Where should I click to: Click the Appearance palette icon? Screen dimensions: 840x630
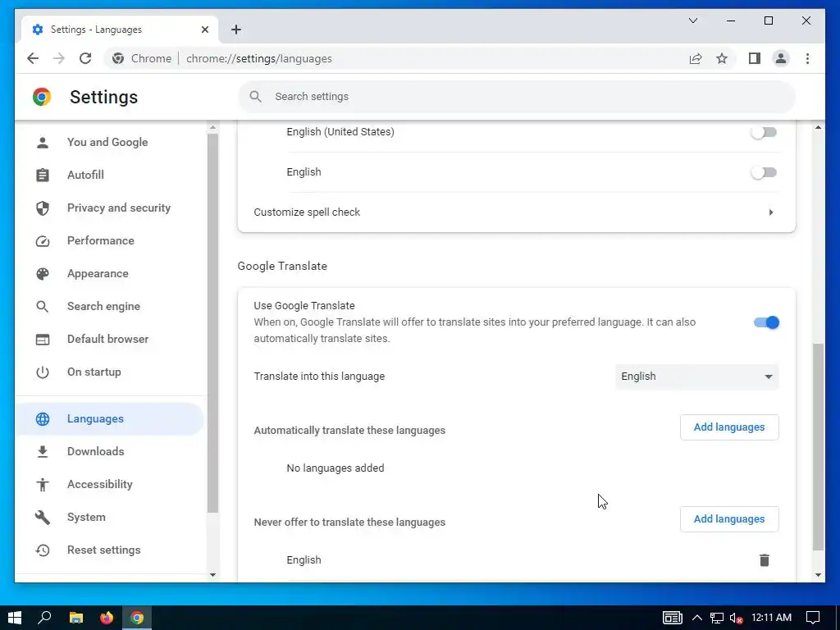pos(43,274)
